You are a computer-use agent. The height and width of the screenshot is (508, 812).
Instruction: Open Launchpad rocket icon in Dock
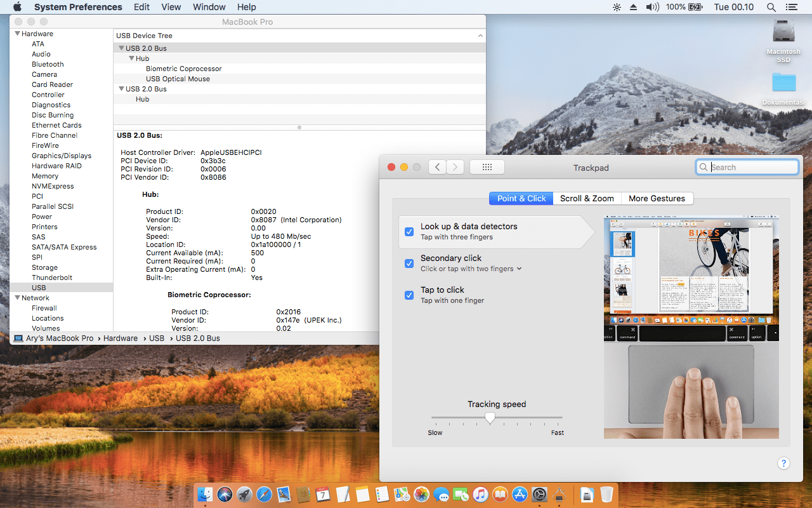click(x=244, y=494)
